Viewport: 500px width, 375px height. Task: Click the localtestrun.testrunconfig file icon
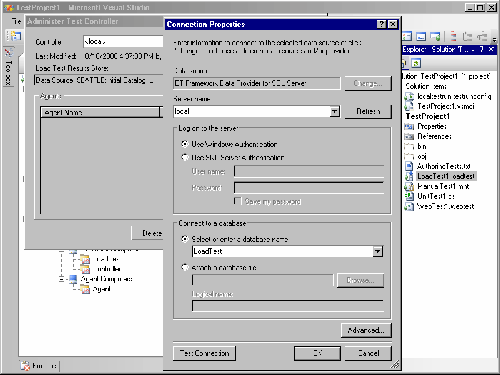[409, 96]
